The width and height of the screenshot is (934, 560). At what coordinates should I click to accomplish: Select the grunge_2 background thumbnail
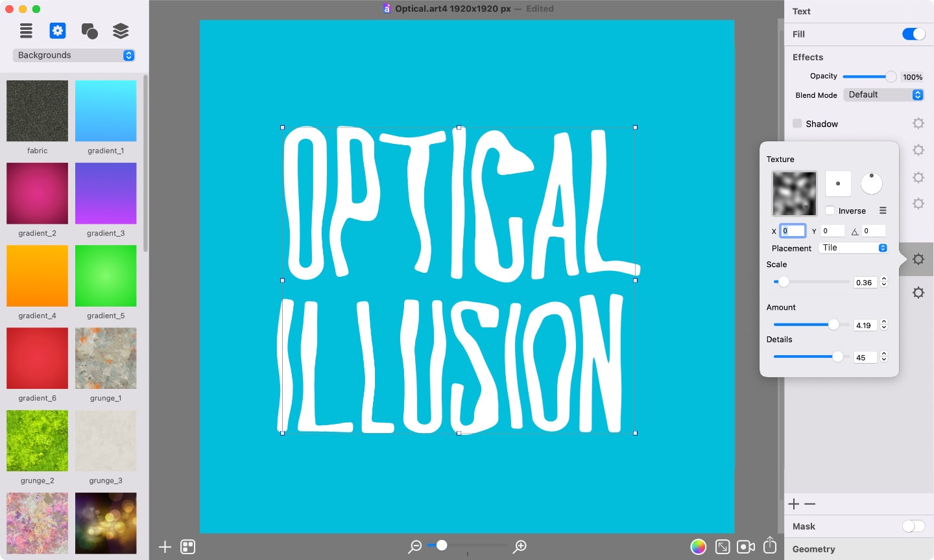(x=37, y=441)
